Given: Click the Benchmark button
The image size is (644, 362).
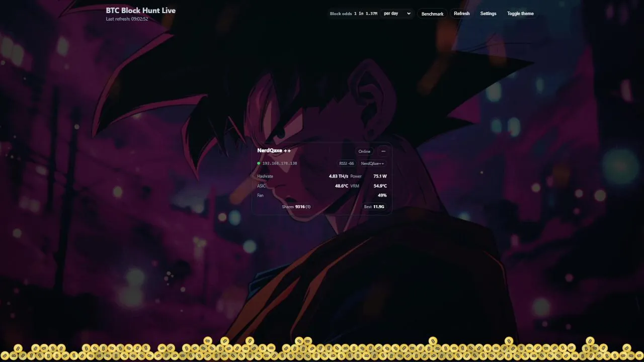Looking at the screenshot, I should pyautogui.click(x=432, y=14).
